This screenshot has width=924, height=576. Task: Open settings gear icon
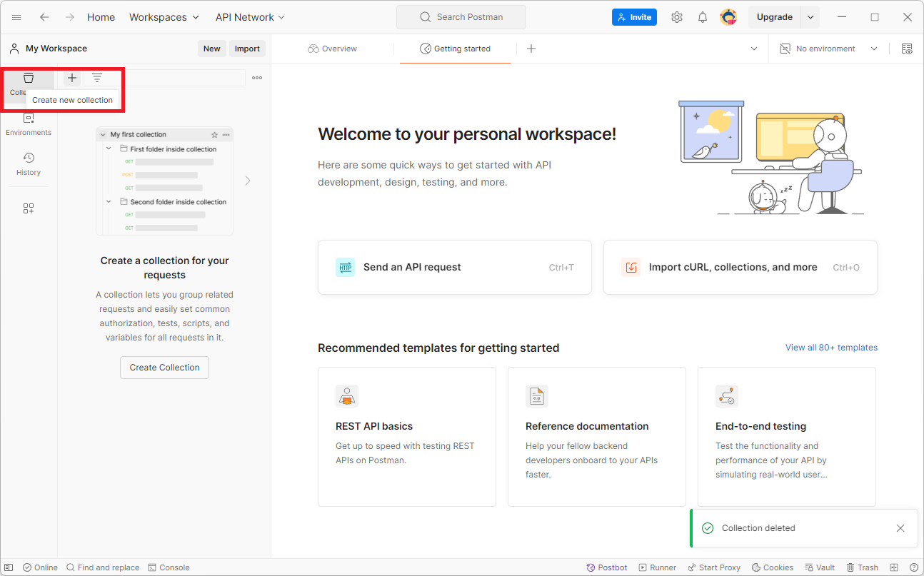[677, 17]
